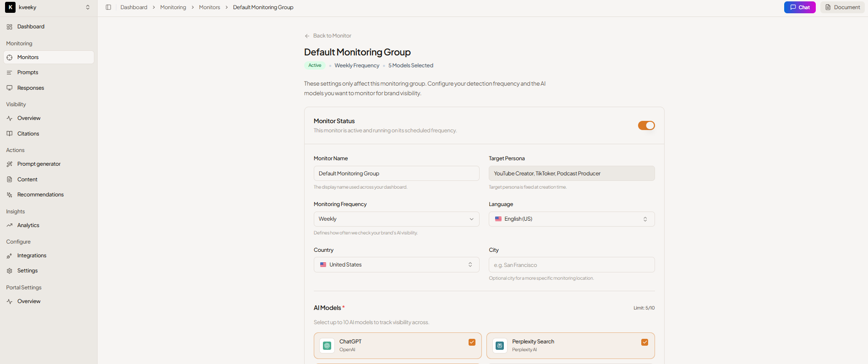The image size is (868, 364).
Task: Open the Monitoring Frequency dropdown
Action: 396,219
